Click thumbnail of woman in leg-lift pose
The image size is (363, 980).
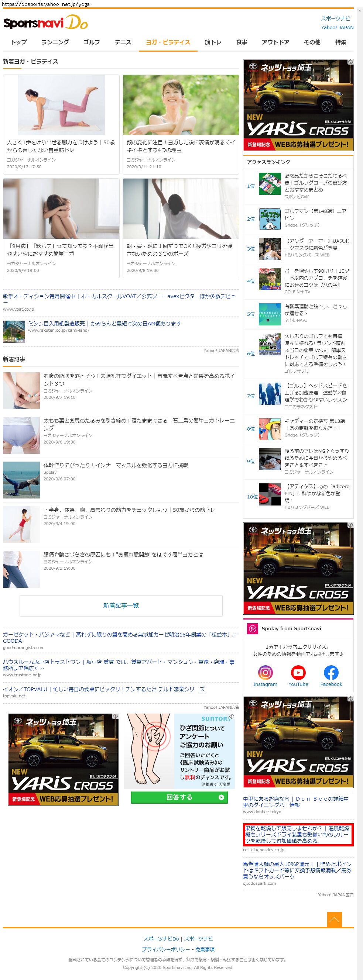pos(61,105)
